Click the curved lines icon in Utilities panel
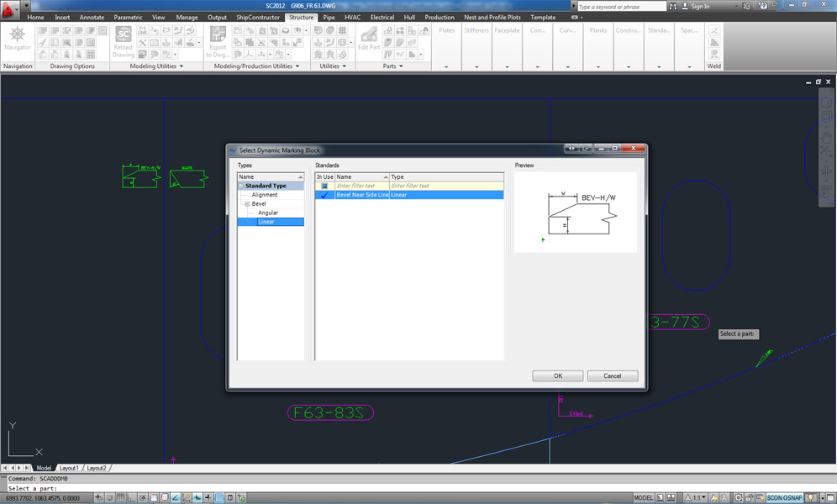This screenshot has width=837, height=504. (x=342, y=54)
